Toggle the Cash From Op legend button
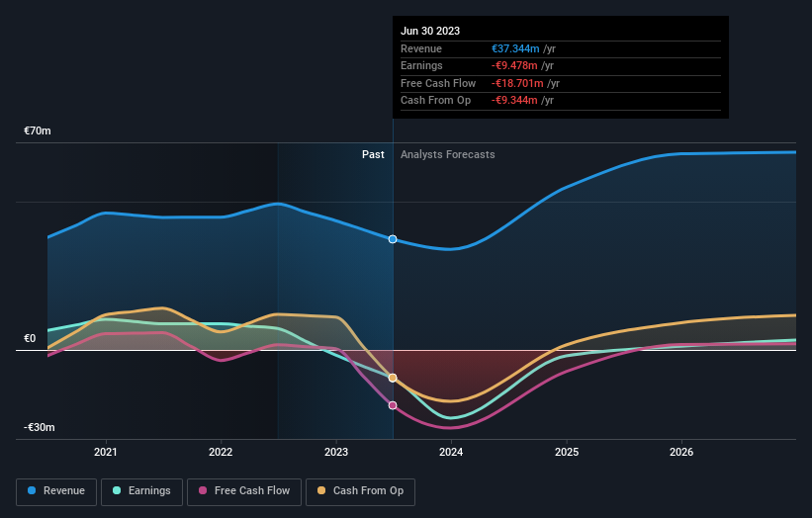 coord(360,491)
